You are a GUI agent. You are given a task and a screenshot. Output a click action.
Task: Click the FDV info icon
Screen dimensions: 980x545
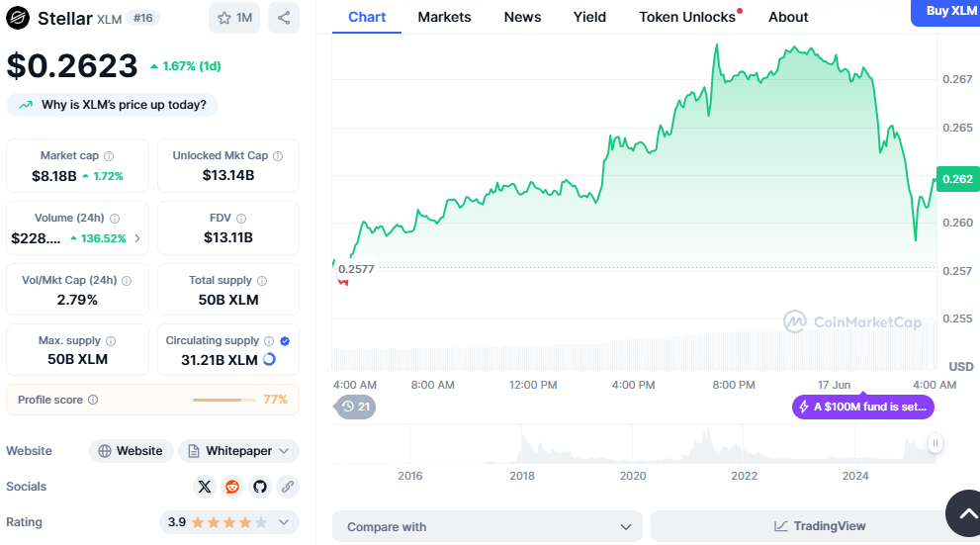coord(241,219)
